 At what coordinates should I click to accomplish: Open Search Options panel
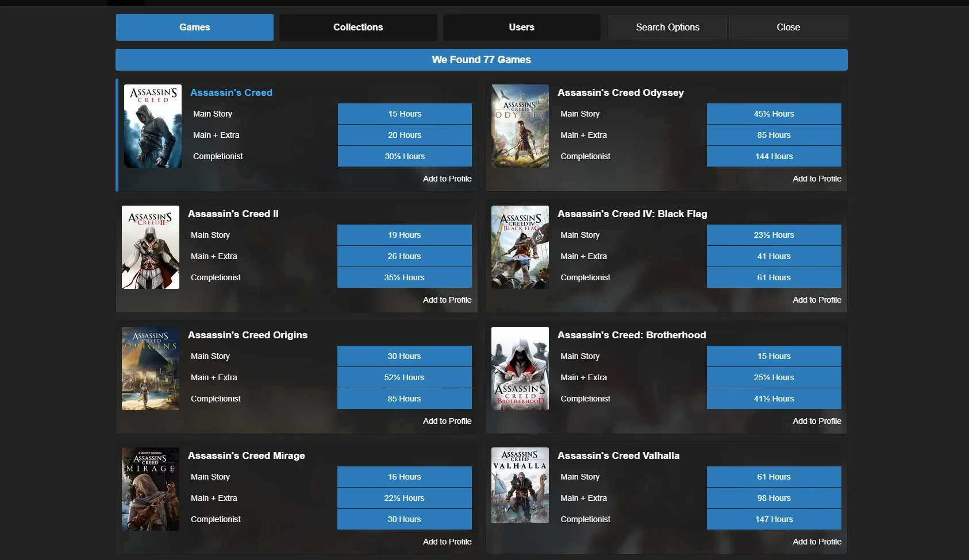pyautogui.click(x=667, y=27)
